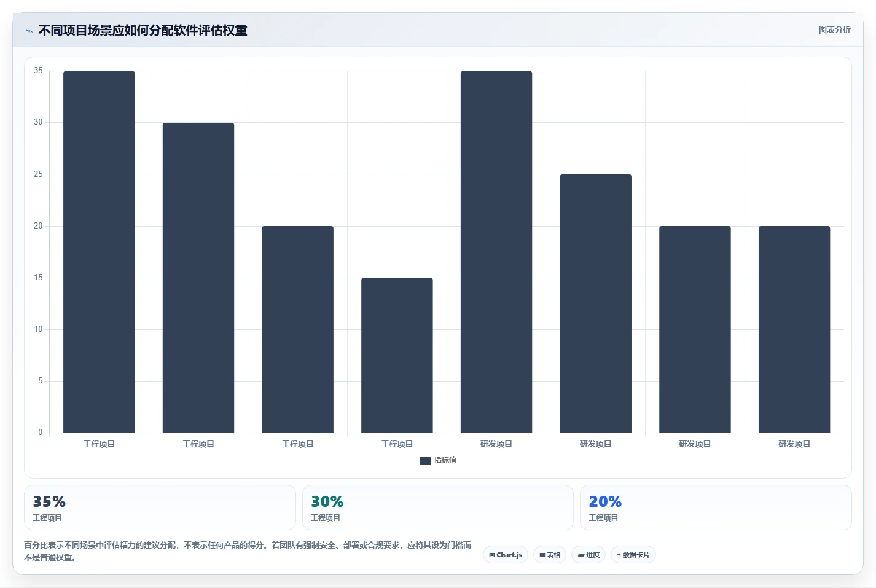The width and height of the screenshot is (876, 588).
Task: Open the 图表分析 label in the header
Action: coord(834,29)
